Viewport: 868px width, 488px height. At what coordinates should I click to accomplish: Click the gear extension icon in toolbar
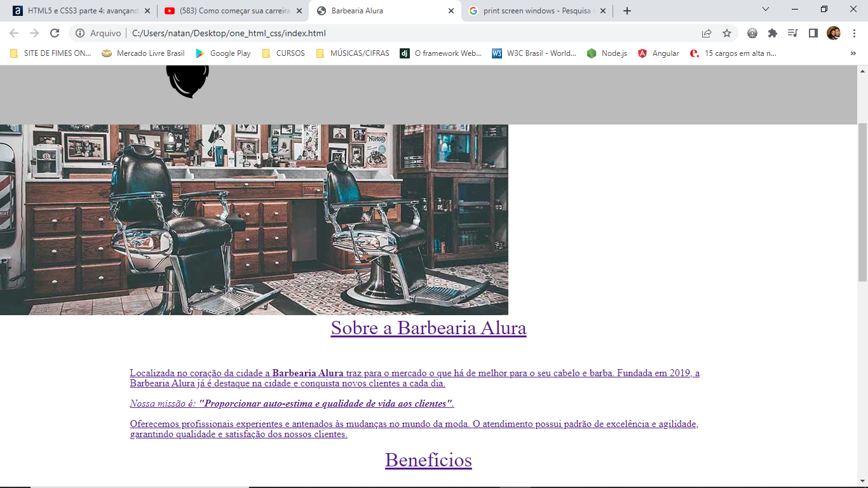point(752,33)
